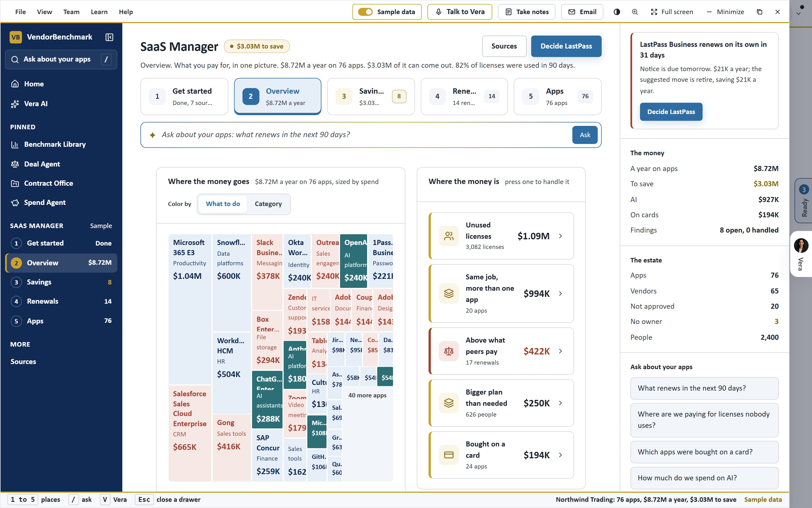Click Unused licenses people icon

tap(449, 236)
